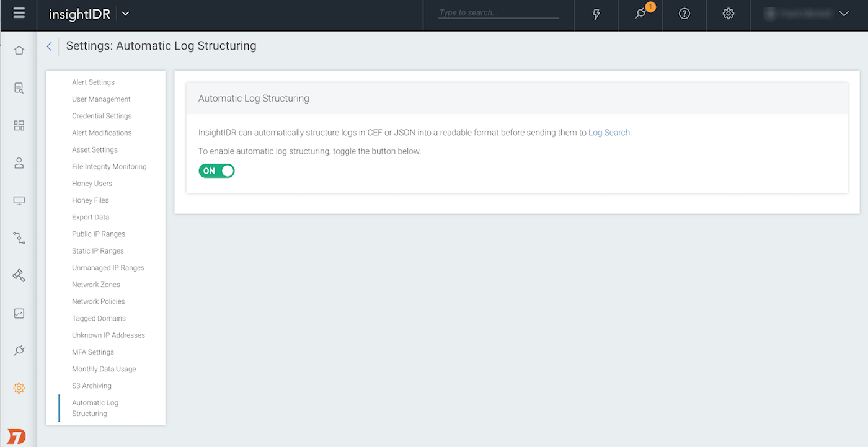Open the Log Search sidebar icon
The width and height of the screenshot is (868, 447).
point(19,88)
